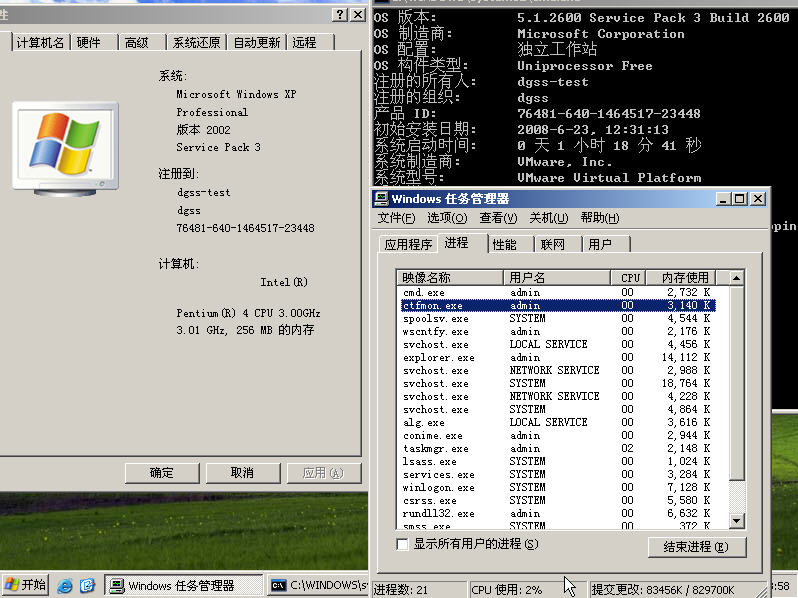Viewport: 798px width, 598px height.
Task: Click 提交更改 83456K / 829700K status entry
Action: 677,590
